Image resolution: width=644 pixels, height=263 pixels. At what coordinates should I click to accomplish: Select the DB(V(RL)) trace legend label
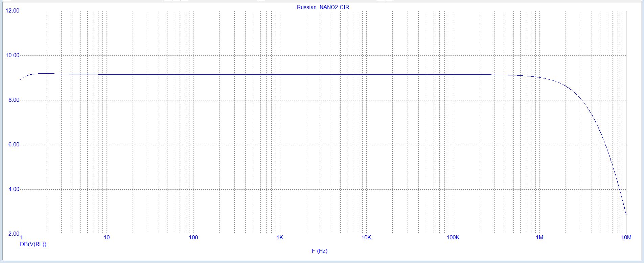33,244
